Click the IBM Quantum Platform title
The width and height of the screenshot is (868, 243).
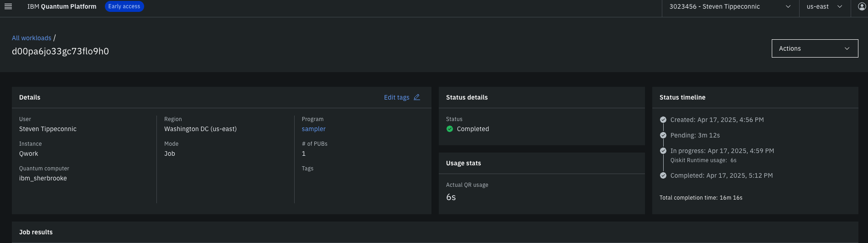point(62,6)
